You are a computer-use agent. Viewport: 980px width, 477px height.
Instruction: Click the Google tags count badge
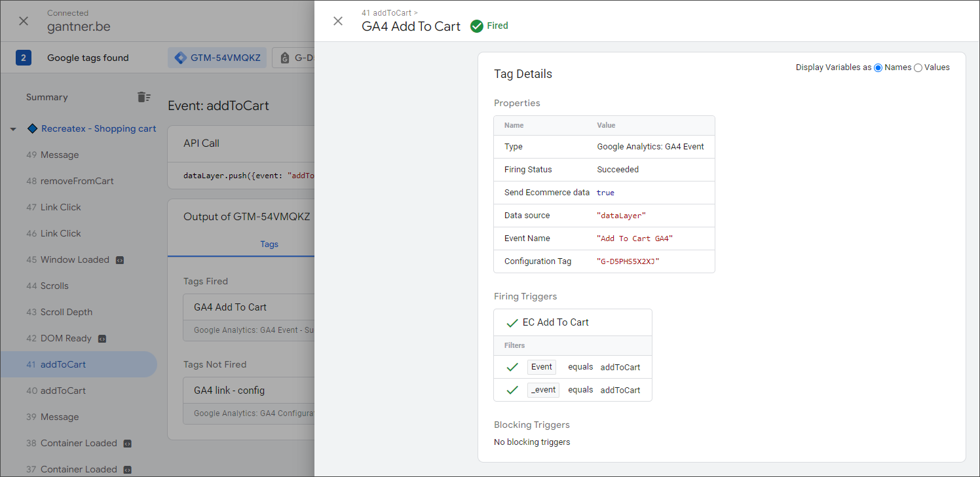[24, 58]
